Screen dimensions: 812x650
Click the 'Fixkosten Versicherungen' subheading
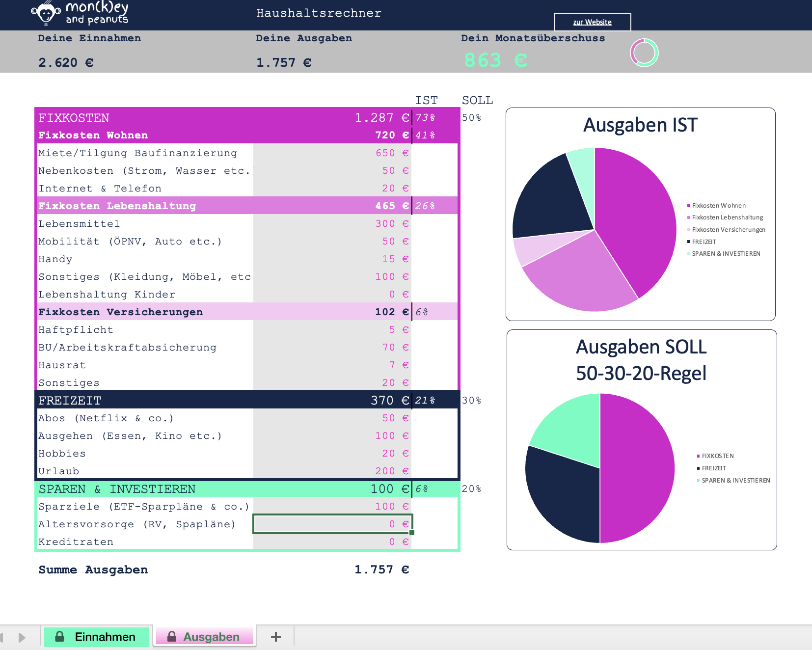pos(120,312)
